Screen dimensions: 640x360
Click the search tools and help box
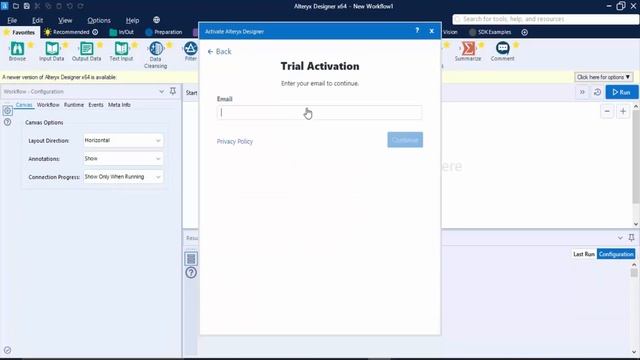click(545, 19)
